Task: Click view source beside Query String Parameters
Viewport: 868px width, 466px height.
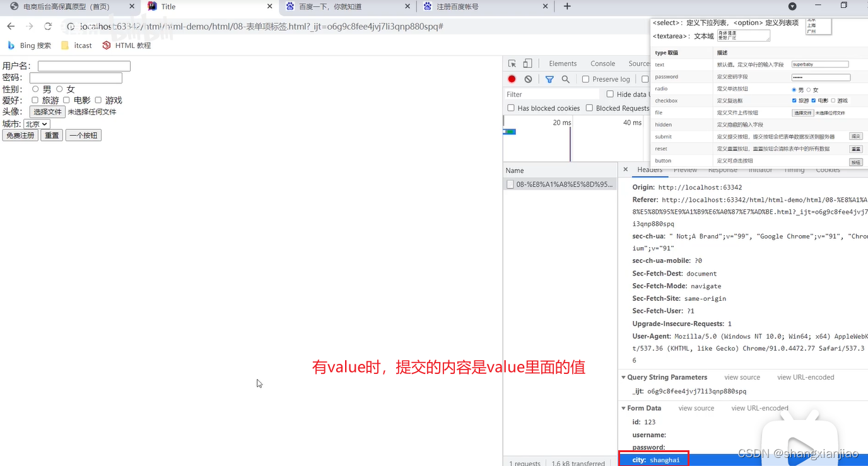Action: [x=742, y=377]
